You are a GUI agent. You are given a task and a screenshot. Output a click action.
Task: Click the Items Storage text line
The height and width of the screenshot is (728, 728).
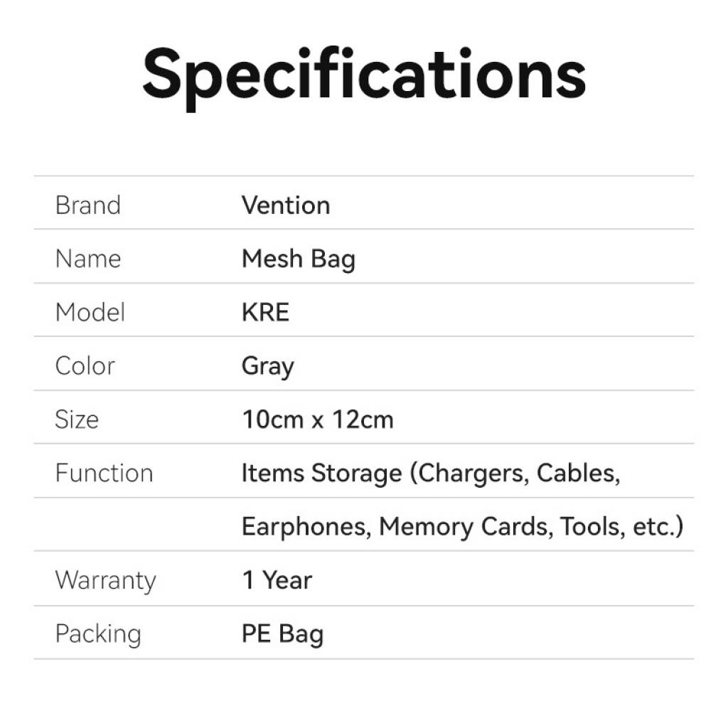click(431, 473)
